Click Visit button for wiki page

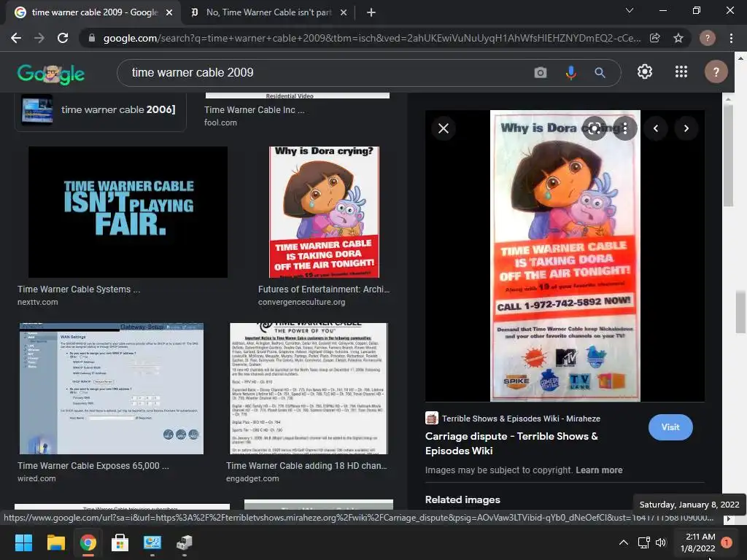tap(670, 427)
